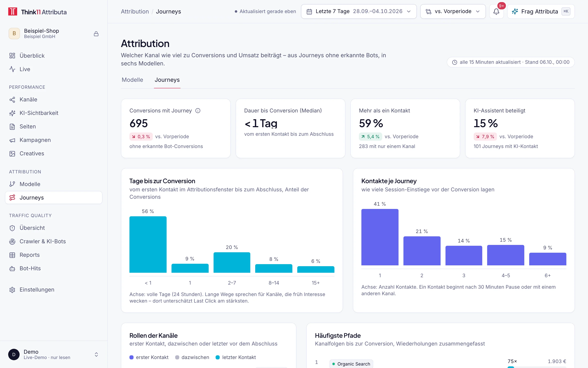Open Kampagnen megaphone icon
This screenshot has width=588, height=368.
tap(12, 140)
